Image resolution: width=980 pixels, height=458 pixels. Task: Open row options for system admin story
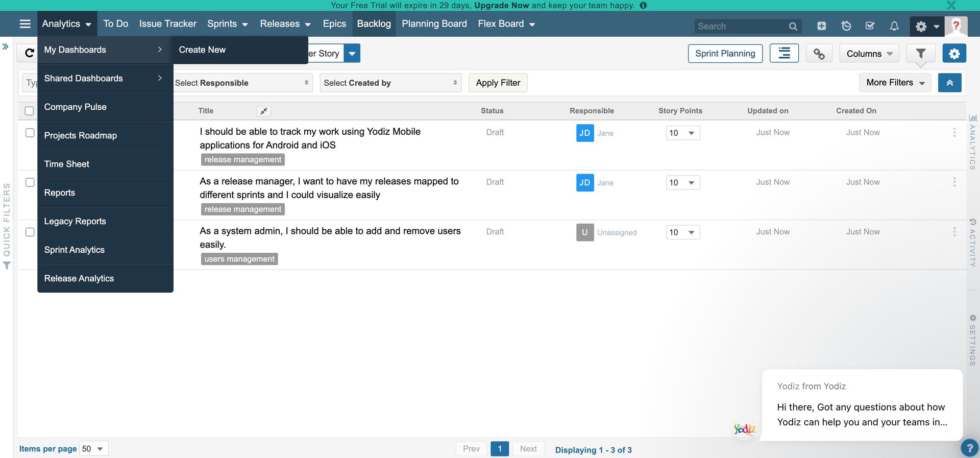954,232
